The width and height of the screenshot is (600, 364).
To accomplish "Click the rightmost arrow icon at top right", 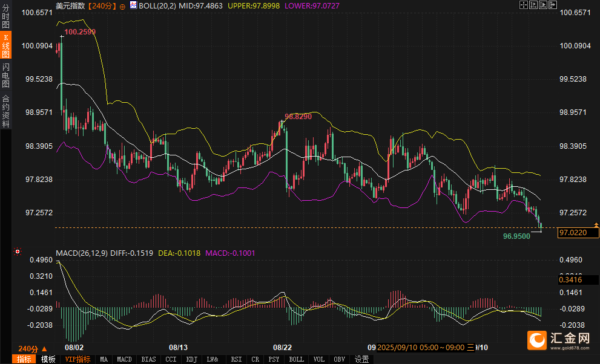I will (x=552, y=5).
